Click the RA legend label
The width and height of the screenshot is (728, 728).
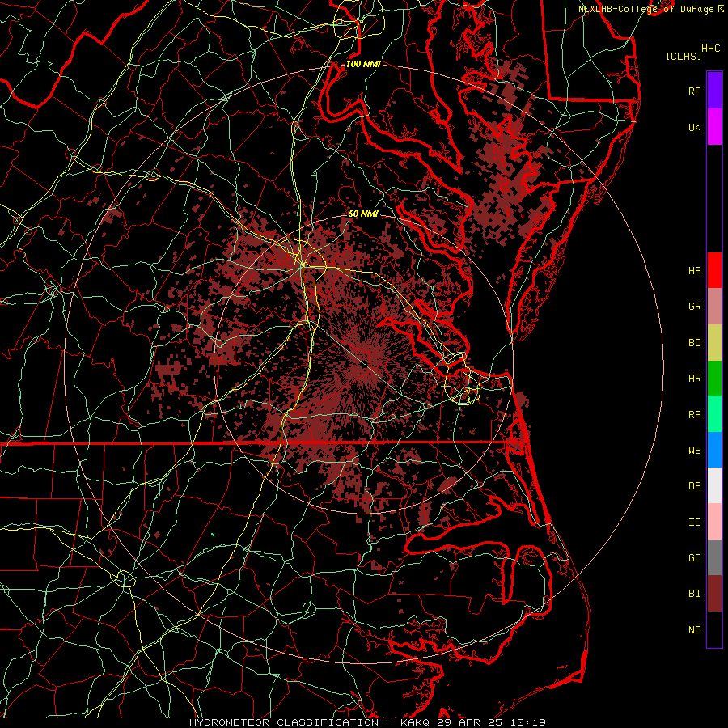694,415
